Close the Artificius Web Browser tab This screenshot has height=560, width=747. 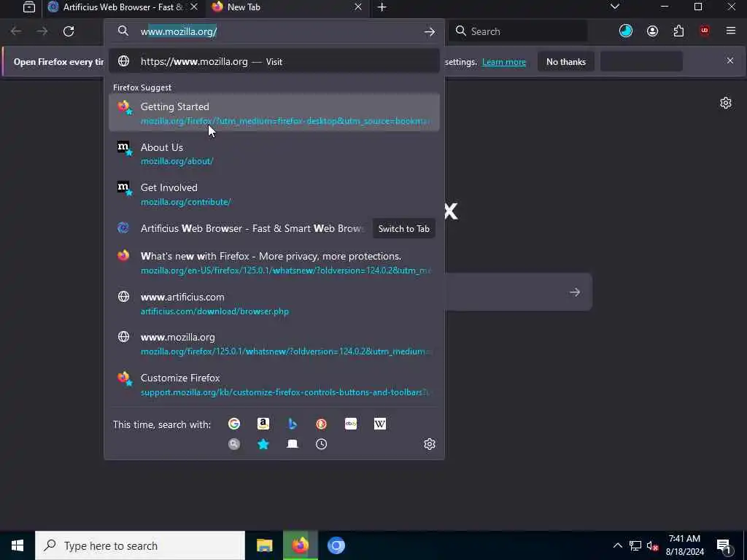point(194,7)
